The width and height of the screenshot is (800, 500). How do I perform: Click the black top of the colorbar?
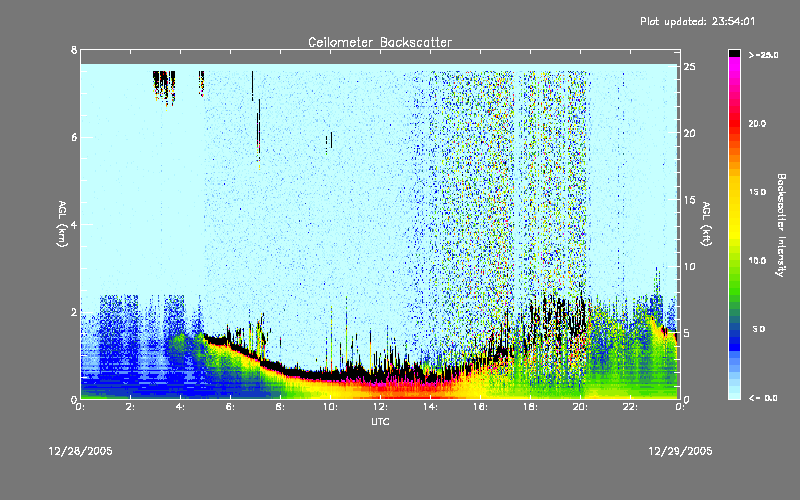coord(734,53)
